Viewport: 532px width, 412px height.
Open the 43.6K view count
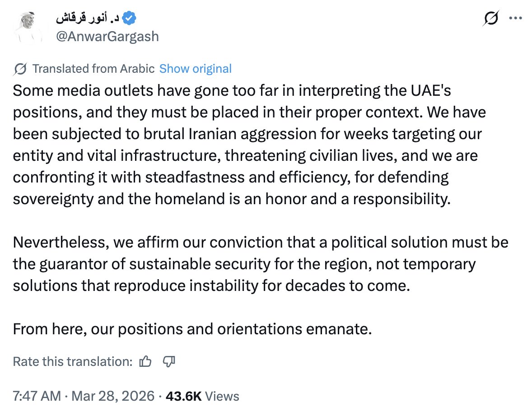[183, 396]
